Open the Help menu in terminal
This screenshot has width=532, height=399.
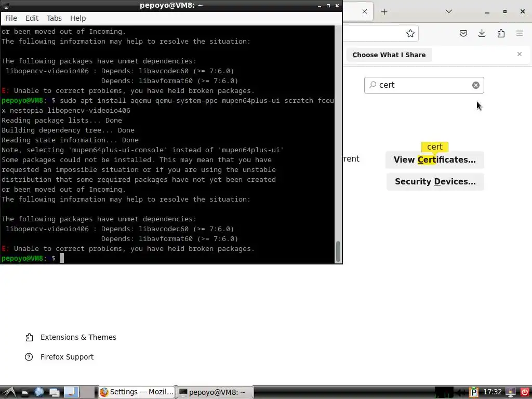[78, 18]
